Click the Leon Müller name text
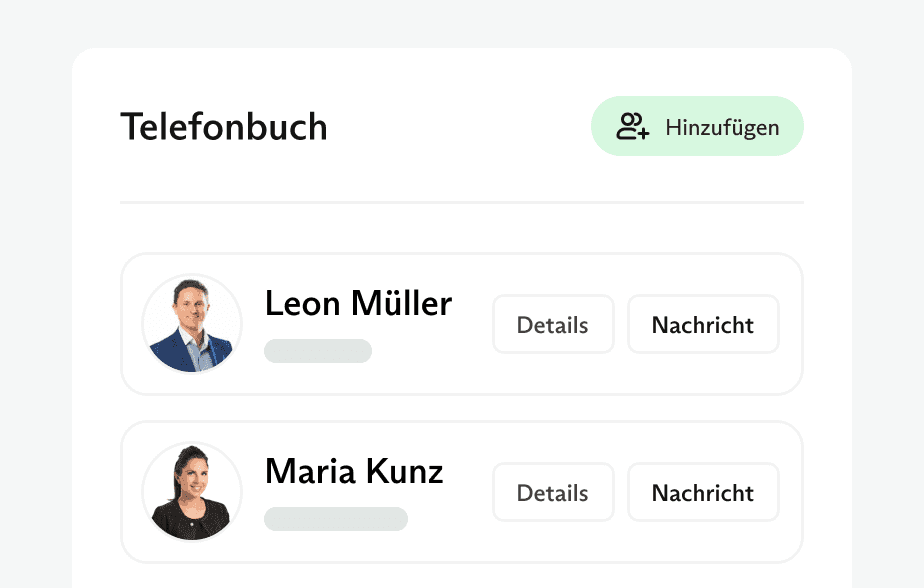 [358, 303]
